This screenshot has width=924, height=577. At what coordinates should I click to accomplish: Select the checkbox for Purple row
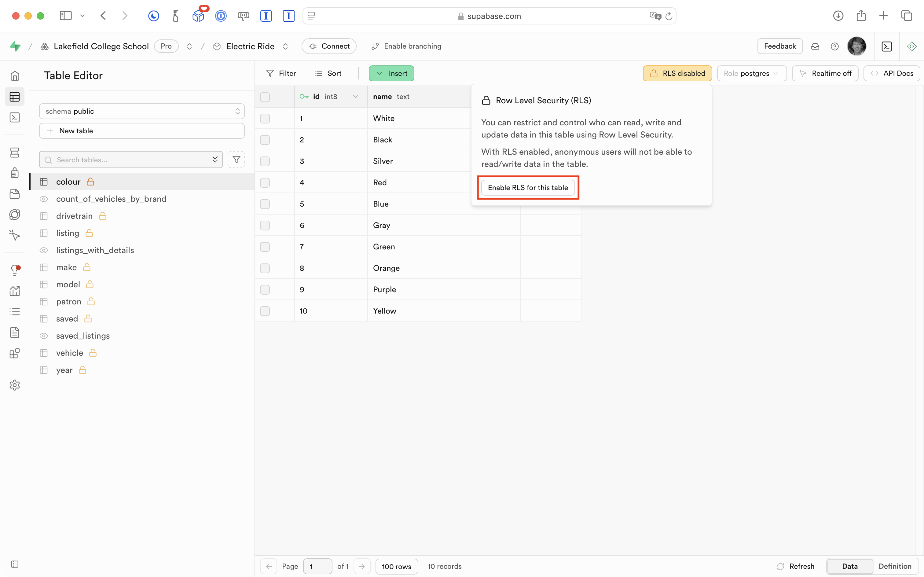[265, 290]
